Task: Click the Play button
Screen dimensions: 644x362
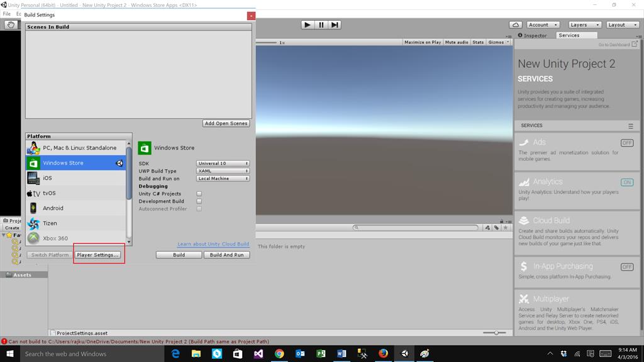Action: click(x=307, y=25)
